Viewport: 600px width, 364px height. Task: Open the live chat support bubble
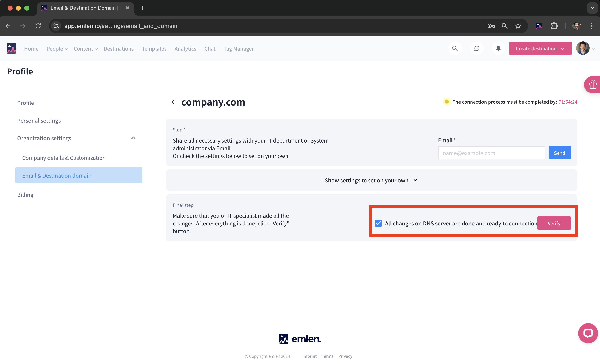[x=588, y=333]
